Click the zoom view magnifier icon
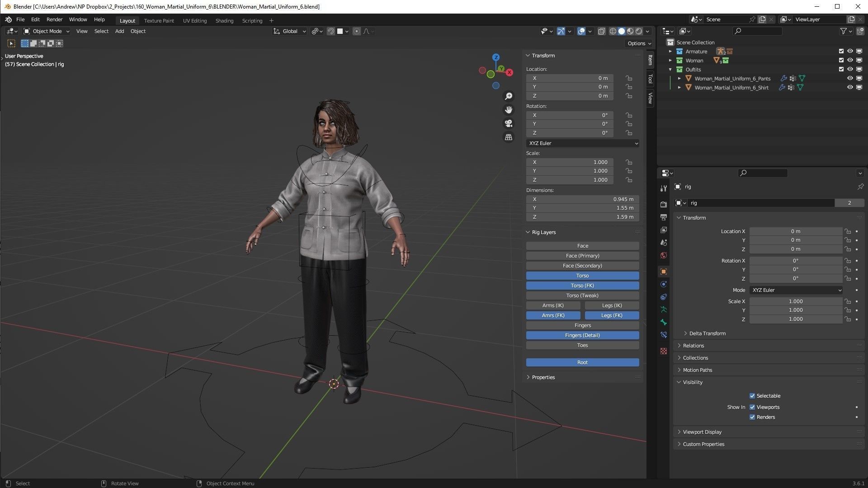 [x=509, y=96]
